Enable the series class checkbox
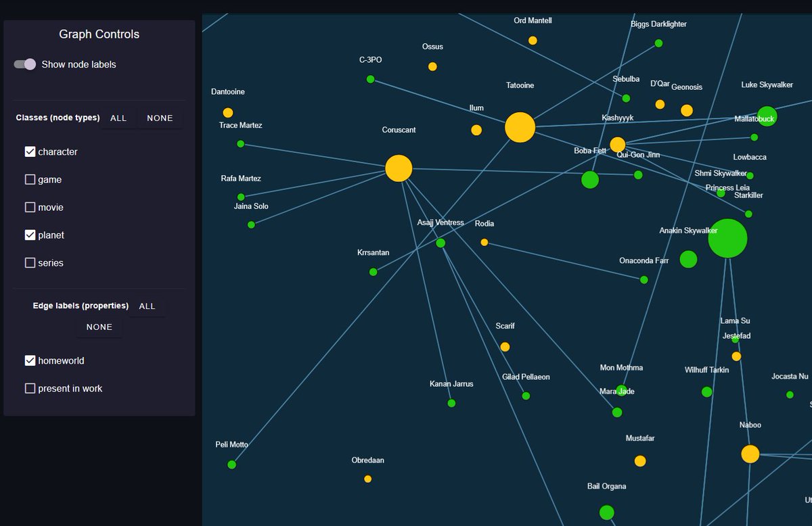The height and width of the screenshot is (526, 812). click(x=30, y=262)
